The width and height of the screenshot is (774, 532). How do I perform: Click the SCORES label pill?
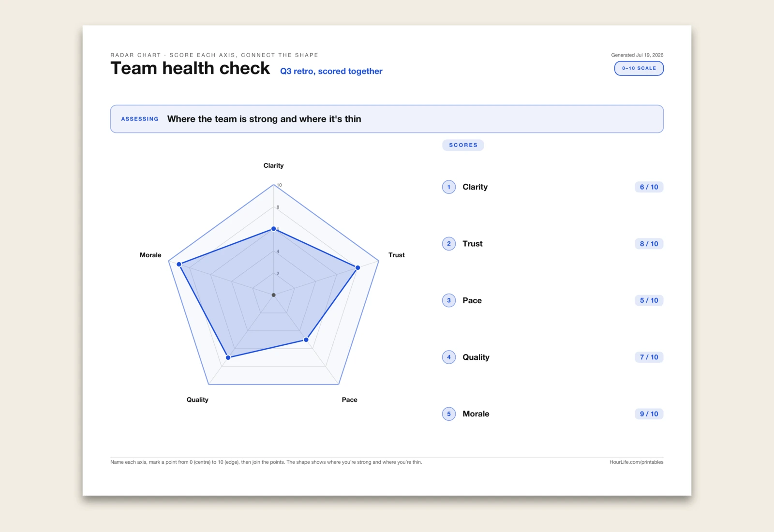click(463, 145)
